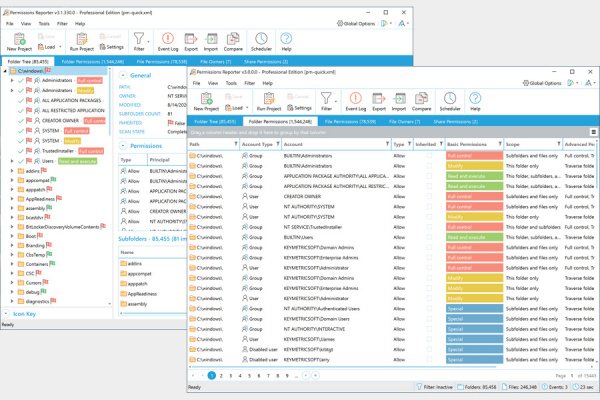Click the Path column filter icon
Image resolution: width=600 pixels, height=400 pixels.
236,144
